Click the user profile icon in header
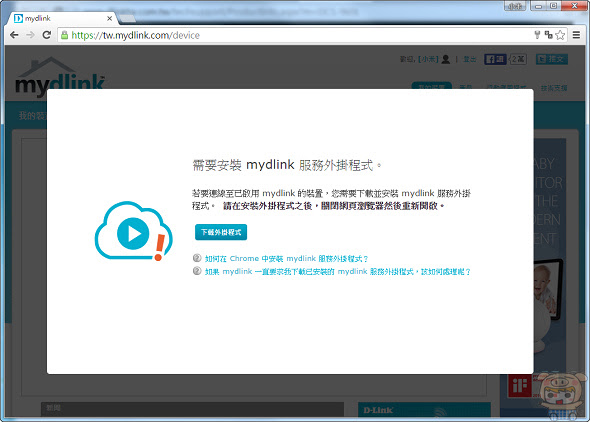The image size is (590, 422). [x=446, y=59]
